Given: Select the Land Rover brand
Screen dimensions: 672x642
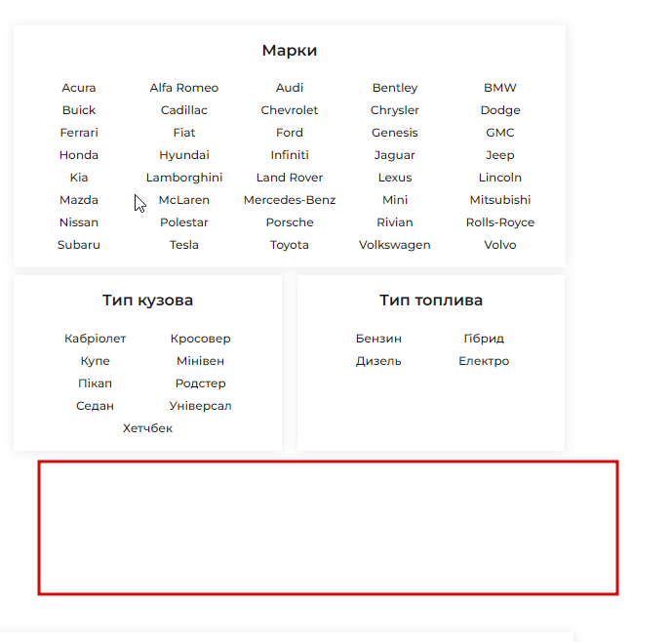Looking at the screenshot, I should [x=290, y=178].
